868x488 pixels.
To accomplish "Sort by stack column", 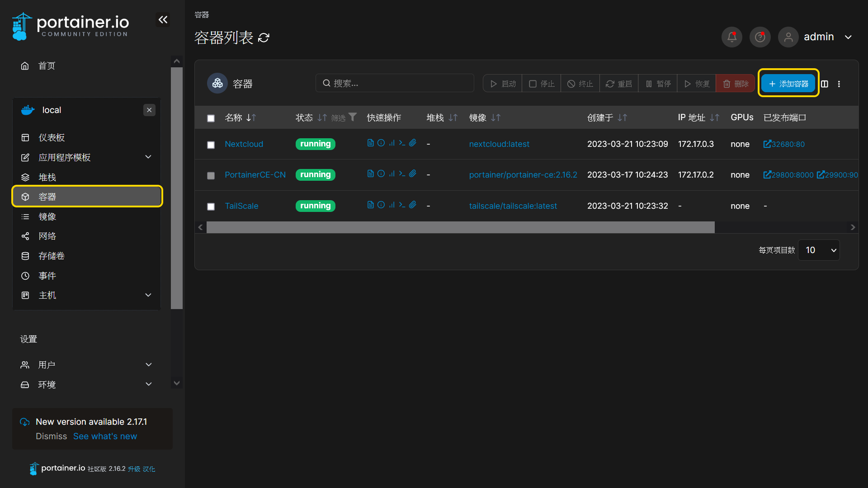I will [x=442, y=117].
